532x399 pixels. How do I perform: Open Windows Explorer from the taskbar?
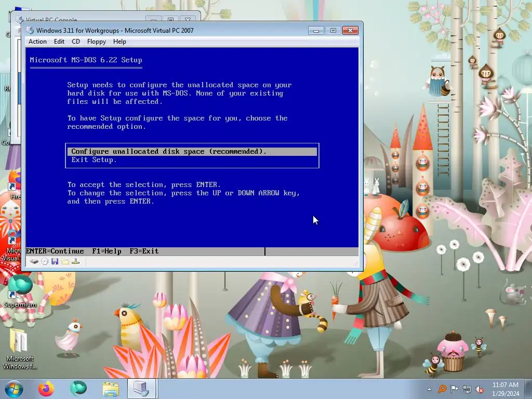tap(111, 389)
